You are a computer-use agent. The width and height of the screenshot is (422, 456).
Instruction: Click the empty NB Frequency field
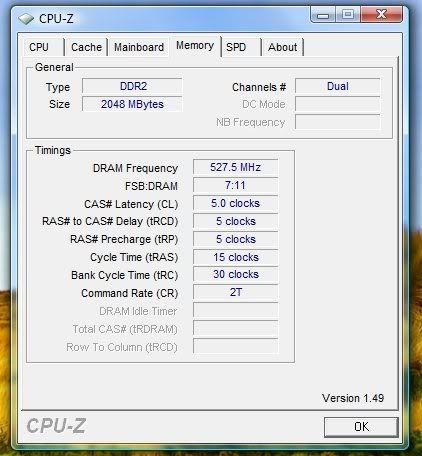[338, 122]
